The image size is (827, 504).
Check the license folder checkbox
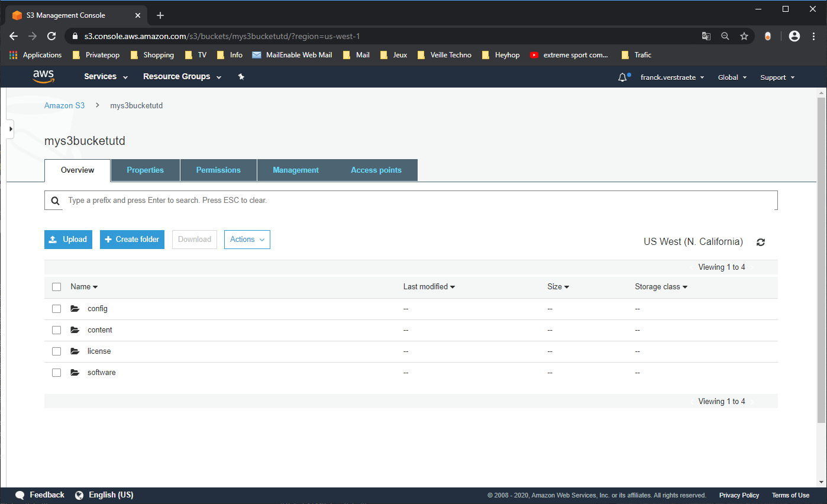[57, 351]
